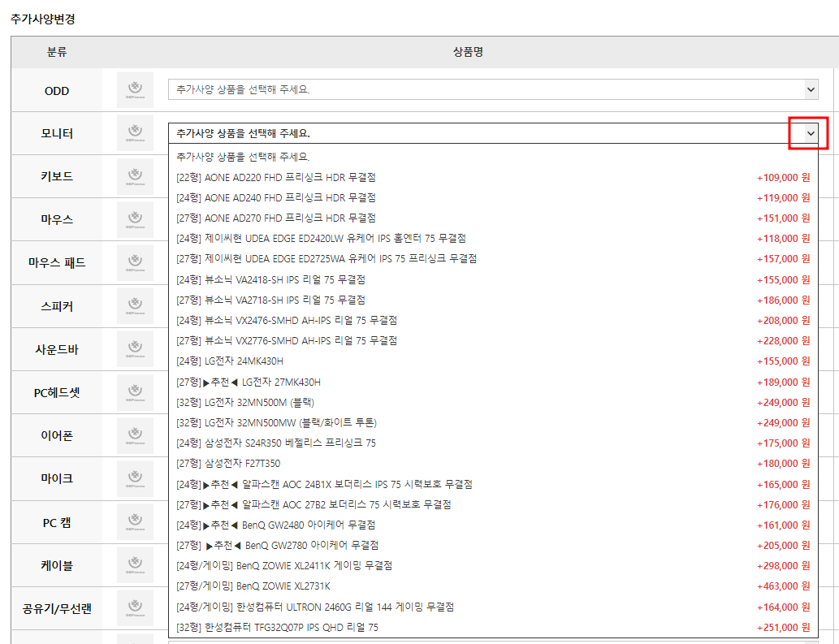Select the [32형] 한성컴퓨터 TFG32Q07P monitor

[325, 627]
